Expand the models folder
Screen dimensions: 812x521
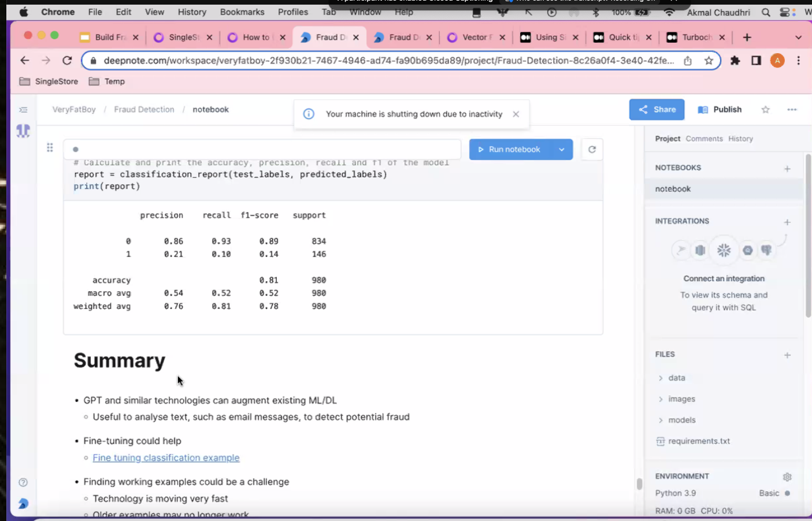coord(681,420)
